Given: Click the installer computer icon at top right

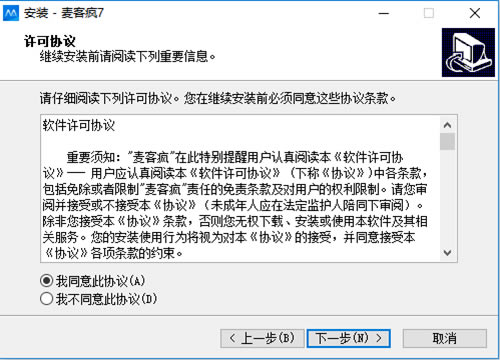Looking at the screenshot, I should pos(468,52).
